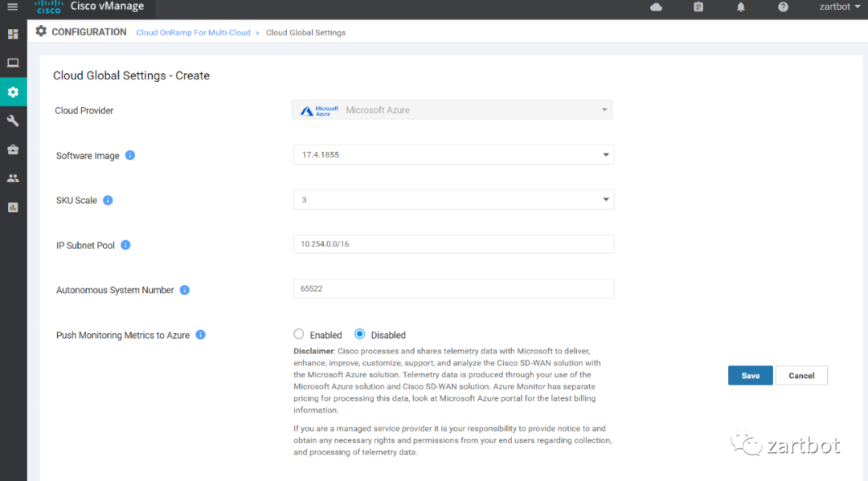Open the Administration people sidebar icon
Viewport: 868px width, 481px height.
click(x=13, y=178)
